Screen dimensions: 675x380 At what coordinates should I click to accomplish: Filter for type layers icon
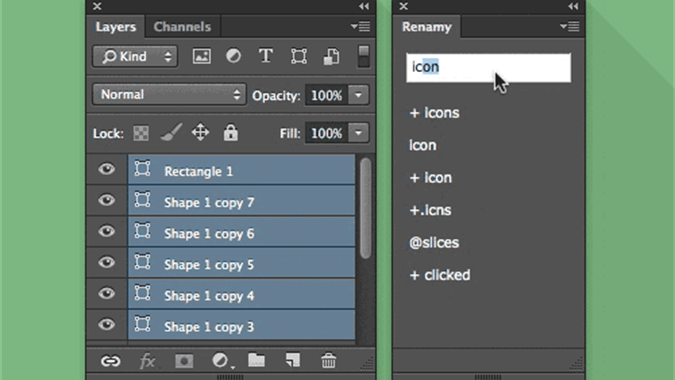point(266,56)
